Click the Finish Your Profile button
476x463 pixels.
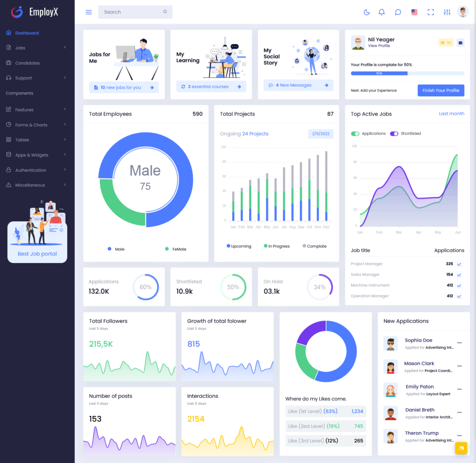coord(441,90)
